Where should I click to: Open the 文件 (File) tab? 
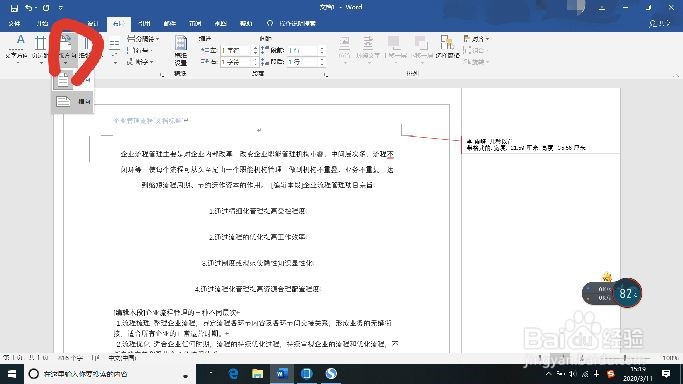tap(14, 23)
